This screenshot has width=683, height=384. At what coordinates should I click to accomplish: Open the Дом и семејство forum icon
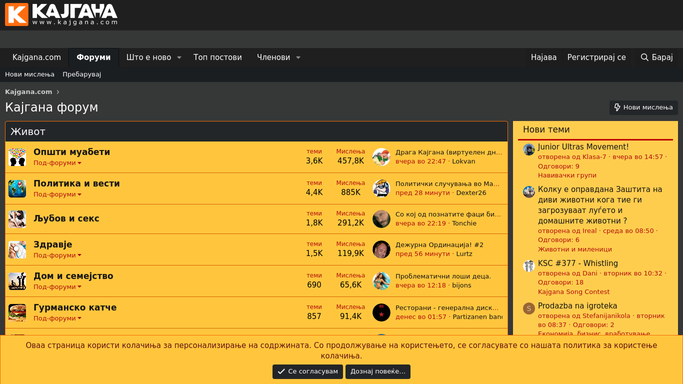click(17, 281)
